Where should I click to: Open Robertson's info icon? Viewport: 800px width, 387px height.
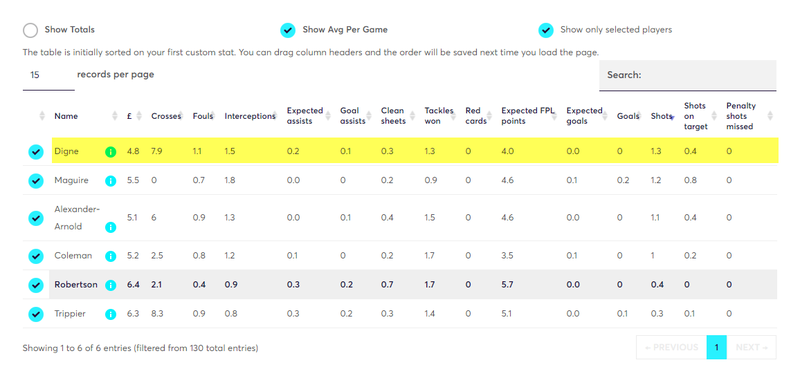coord(111,285)
